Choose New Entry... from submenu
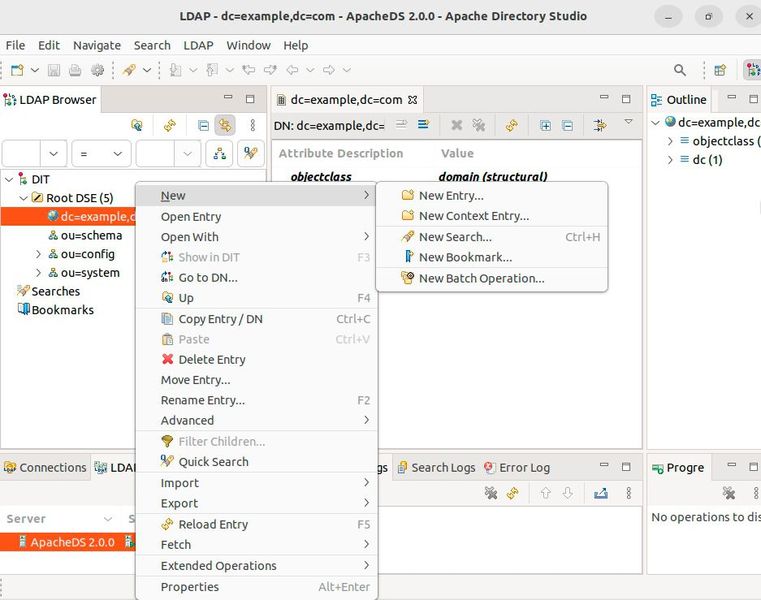Image resolution: width=761 pixels, height=600 pixels. [x=492, y=196]
